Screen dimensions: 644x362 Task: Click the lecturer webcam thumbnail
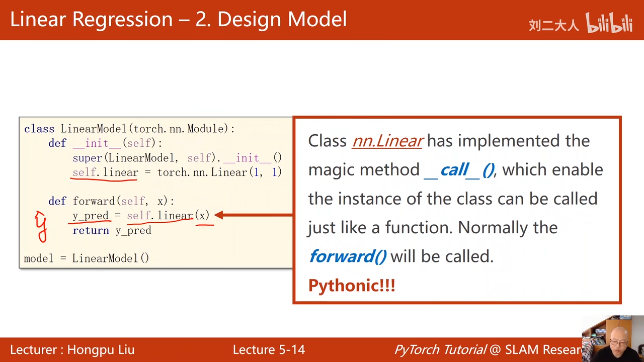[x=612, y=338]
